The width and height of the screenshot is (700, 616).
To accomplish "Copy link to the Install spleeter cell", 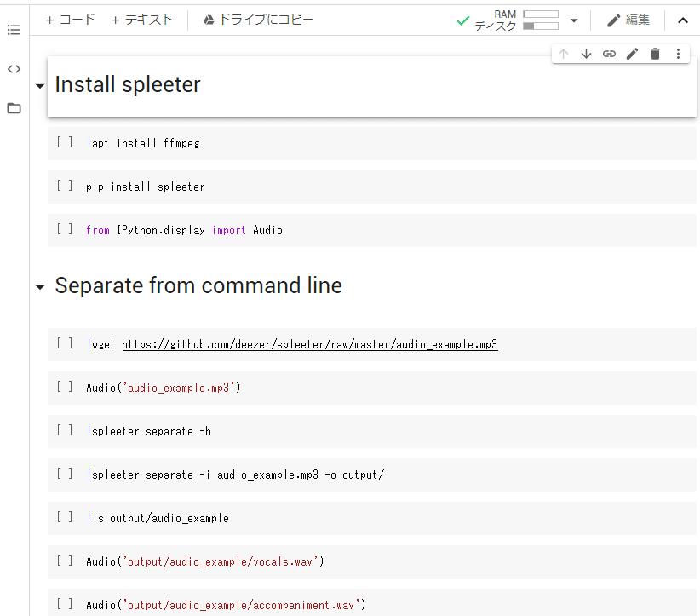I will point(609,54).
